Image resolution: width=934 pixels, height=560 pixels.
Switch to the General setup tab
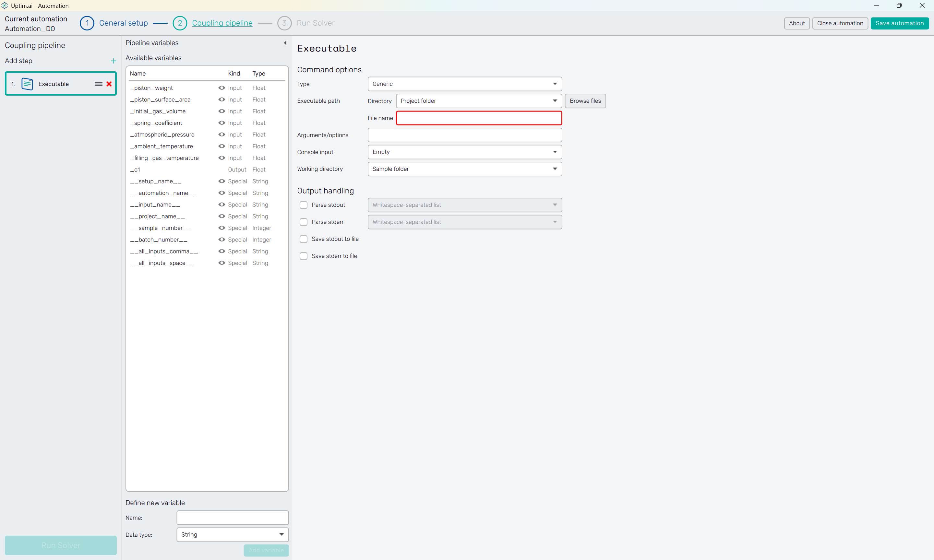pyautogui.click(x=124, y=23)
